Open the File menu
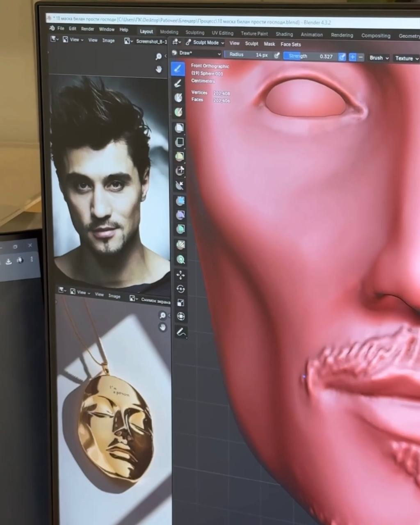Image resolution: width=420 pixels, height=525 pixels. 61,28
